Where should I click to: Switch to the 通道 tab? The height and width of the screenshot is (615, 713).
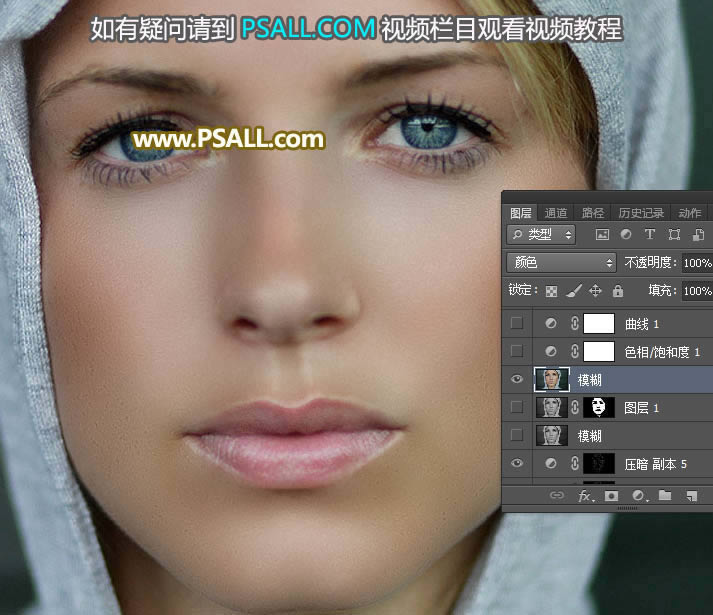(556, 213)
